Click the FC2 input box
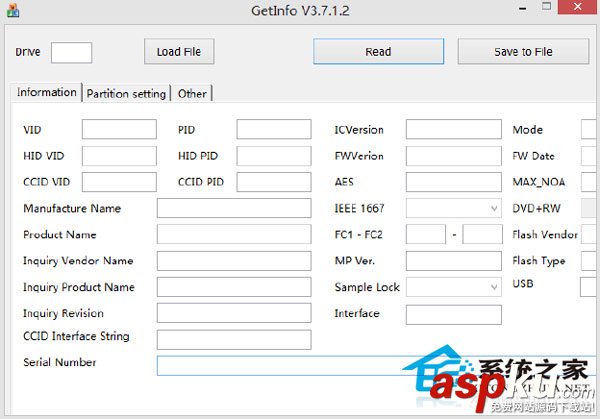This screenshot has width=600, height=419. [482, 234]
